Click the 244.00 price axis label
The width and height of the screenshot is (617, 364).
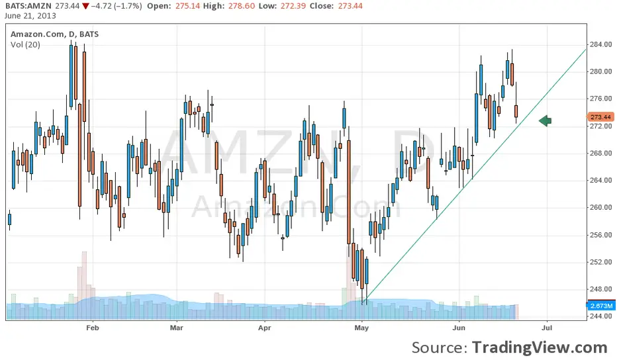click(600, 316)
